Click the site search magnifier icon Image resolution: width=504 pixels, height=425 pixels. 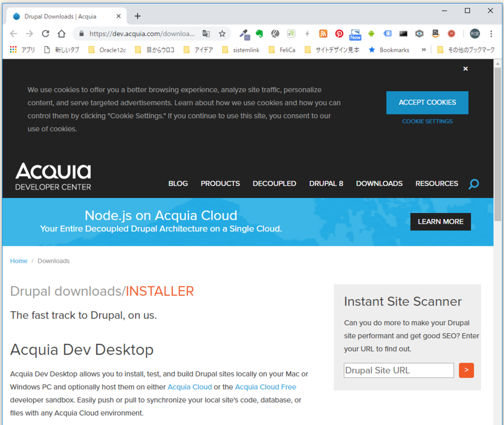pos(474,184)
